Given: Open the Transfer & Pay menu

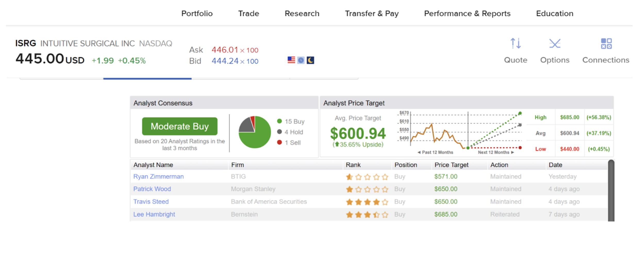Looking at the screenshot, I should coord(371,13).
